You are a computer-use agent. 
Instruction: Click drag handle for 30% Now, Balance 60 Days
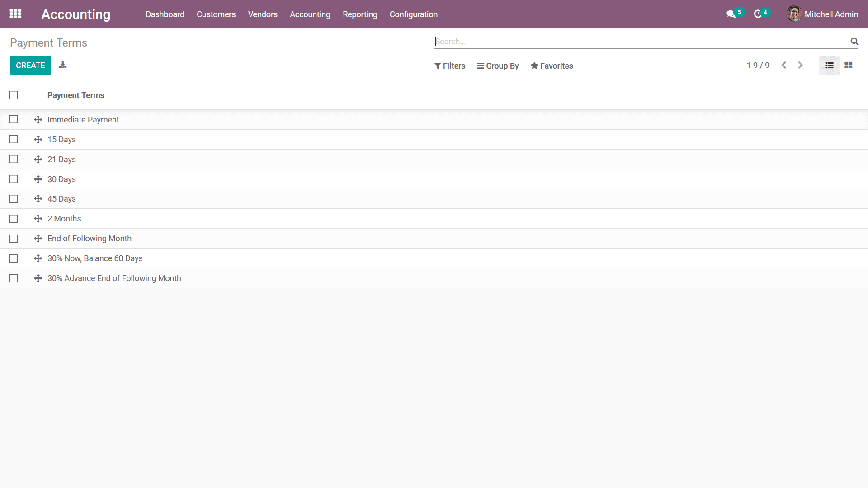38,258
